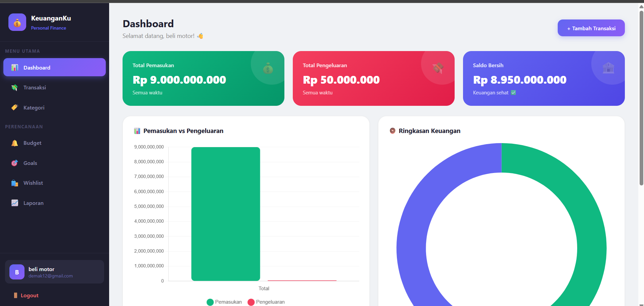Viewport: 644px width, 306px height.
Task: Click the Rp 9.000.000.000 income amount
Action: coord(179,80)
